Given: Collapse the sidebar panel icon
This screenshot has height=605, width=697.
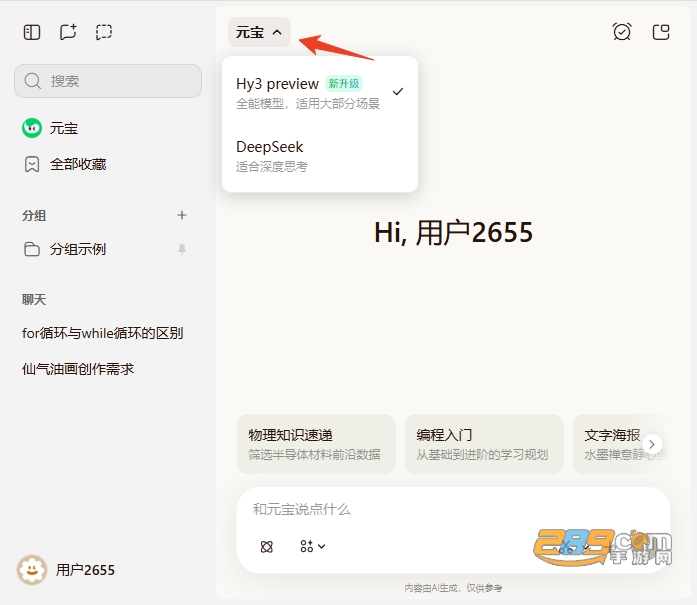Looking at the screenshot, I should [x=32, y=32].
